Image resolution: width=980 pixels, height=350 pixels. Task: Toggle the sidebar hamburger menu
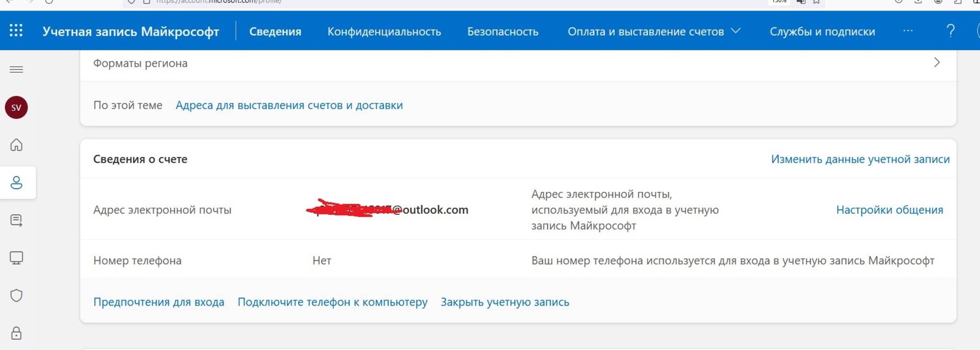[x=16, y=69]
